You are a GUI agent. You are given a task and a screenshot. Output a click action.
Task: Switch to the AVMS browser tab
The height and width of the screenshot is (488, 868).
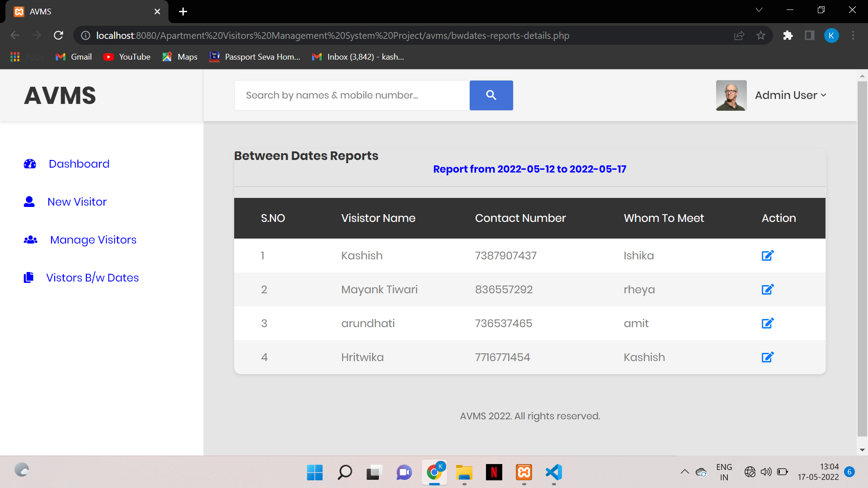pyautogui.click(x=87, y=11)
